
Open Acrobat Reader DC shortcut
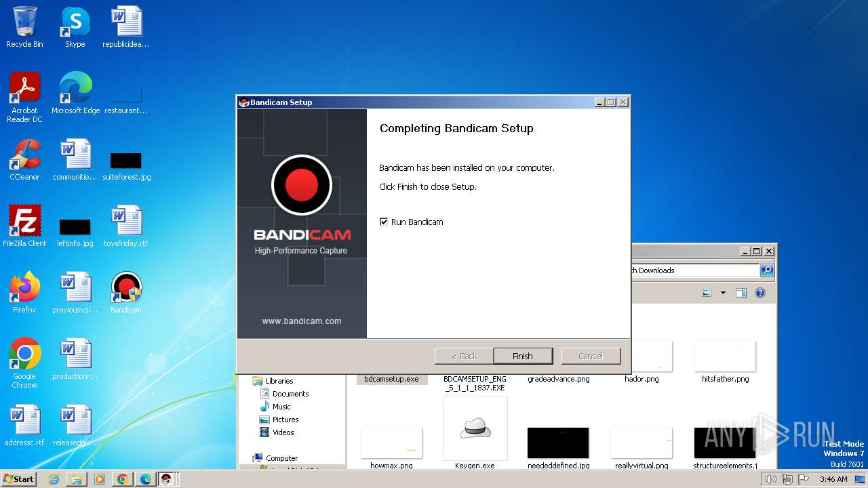[24, 98]
